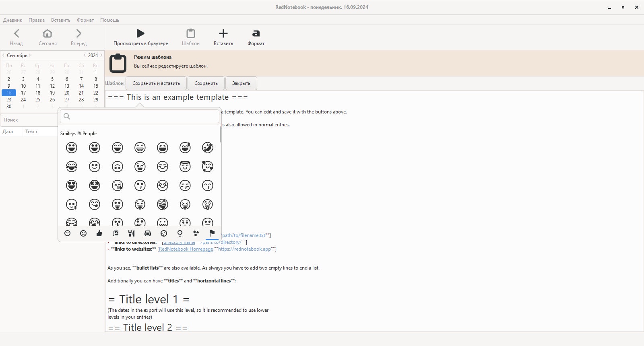Click the Today home icon
Screen dimensions: 644x346
pos(47,33)
